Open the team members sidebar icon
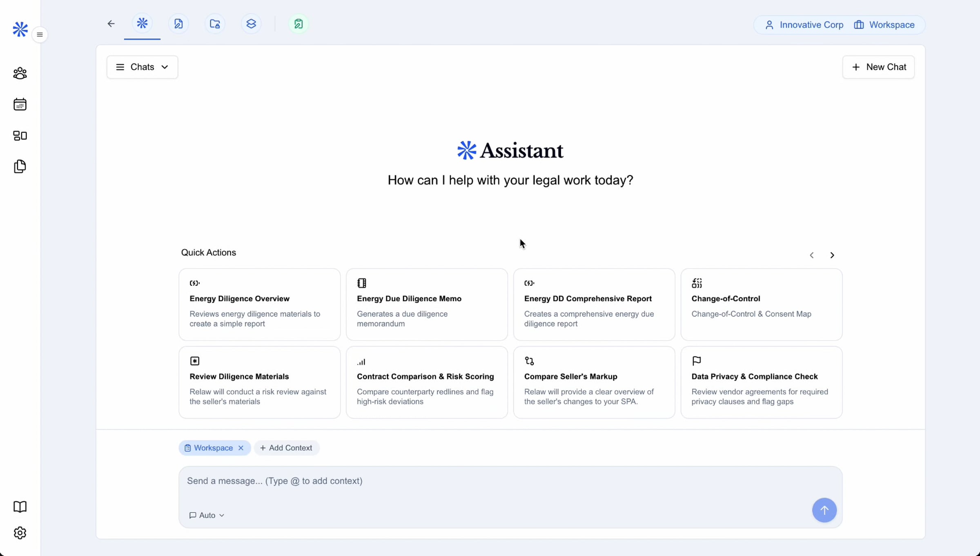Screen dimensions: 980x556 click(x=20, y=74)
